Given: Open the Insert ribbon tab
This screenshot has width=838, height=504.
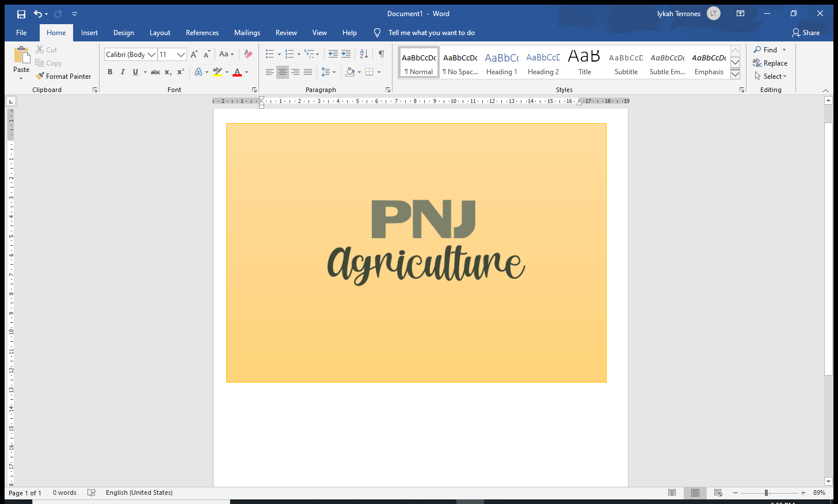Looking at the screenshot, I should click(x=89, y=33).
